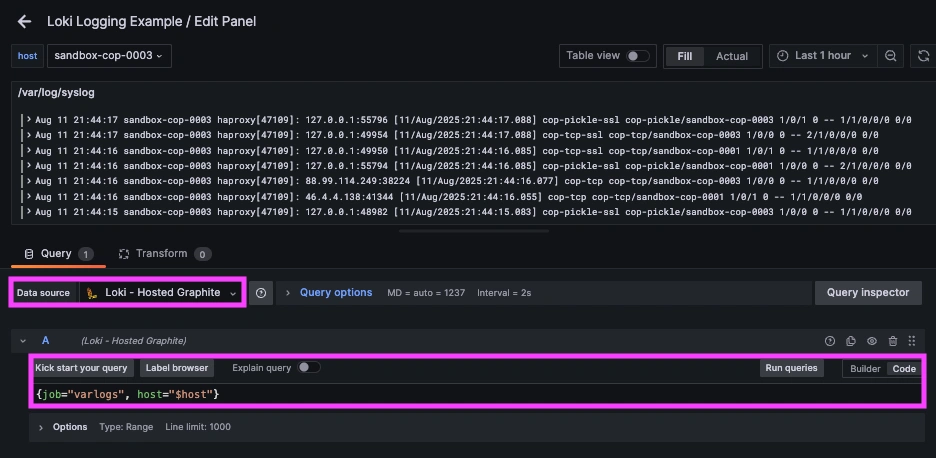The height and width of the screenshot is (458, 936).
Task: Click the Interval = 2s text
Action: [504, 293]
